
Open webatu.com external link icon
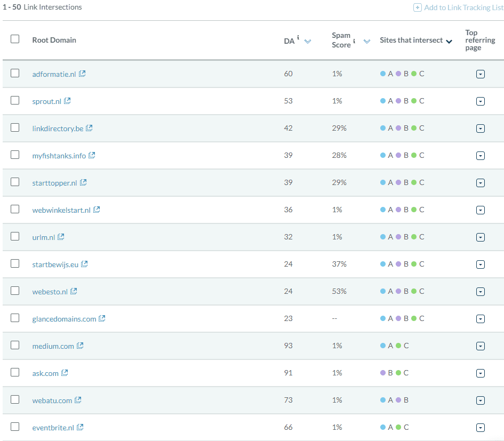click(x=78, y=400)
